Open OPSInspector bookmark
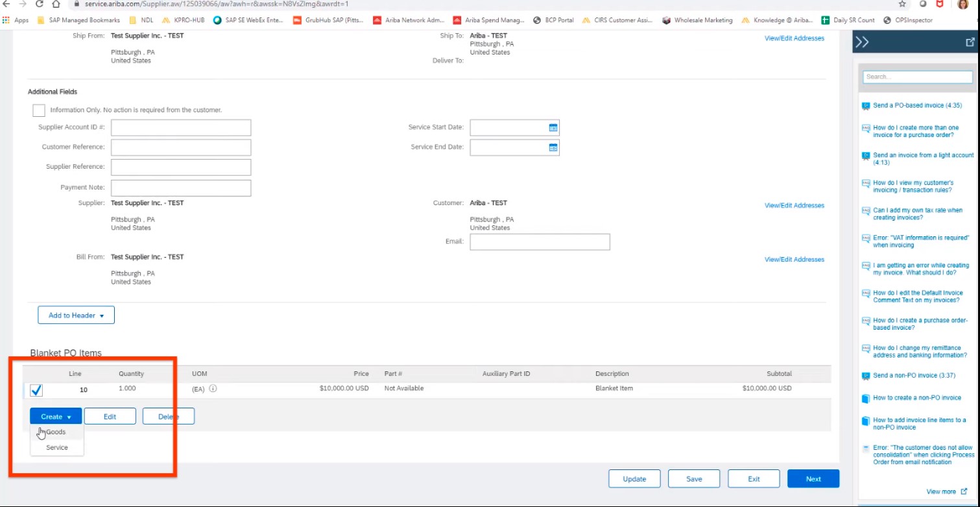The width and height of the screenshot is (980, 507). (908, 20)
